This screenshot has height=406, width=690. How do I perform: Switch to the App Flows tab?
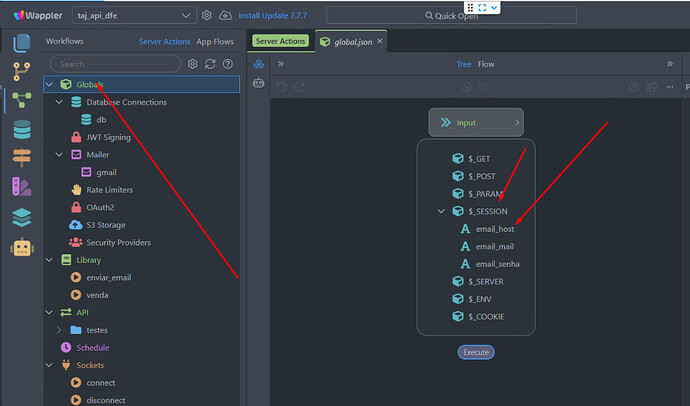215,42
